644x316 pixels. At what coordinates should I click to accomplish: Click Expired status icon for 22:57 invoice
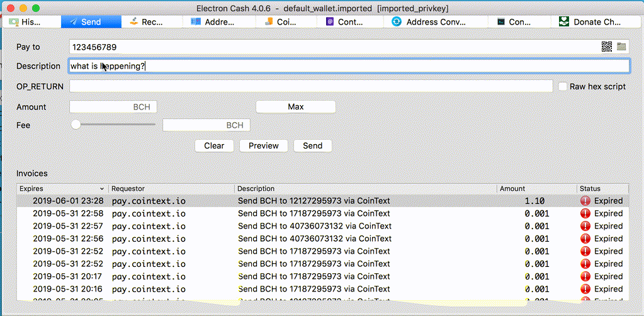[585, 226]
